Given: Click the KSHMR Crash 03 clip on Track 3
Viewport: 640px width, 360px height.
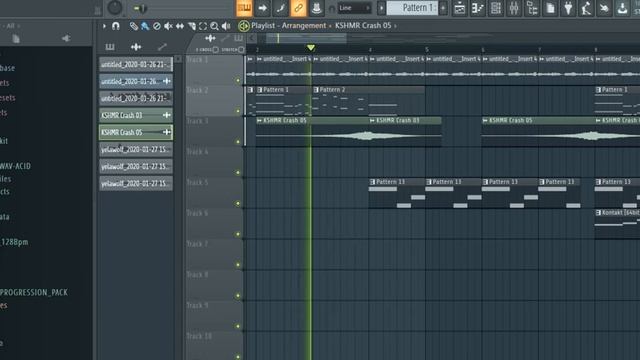Looking at the screenshot, I should 404,132.
